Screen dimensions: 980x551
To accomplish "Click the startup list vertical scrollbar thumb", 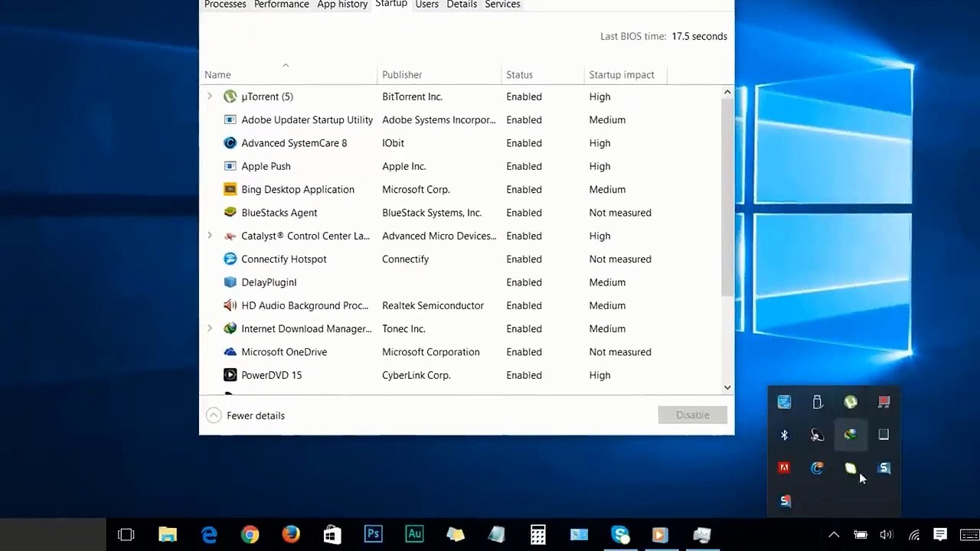I will tap(727, 197).
